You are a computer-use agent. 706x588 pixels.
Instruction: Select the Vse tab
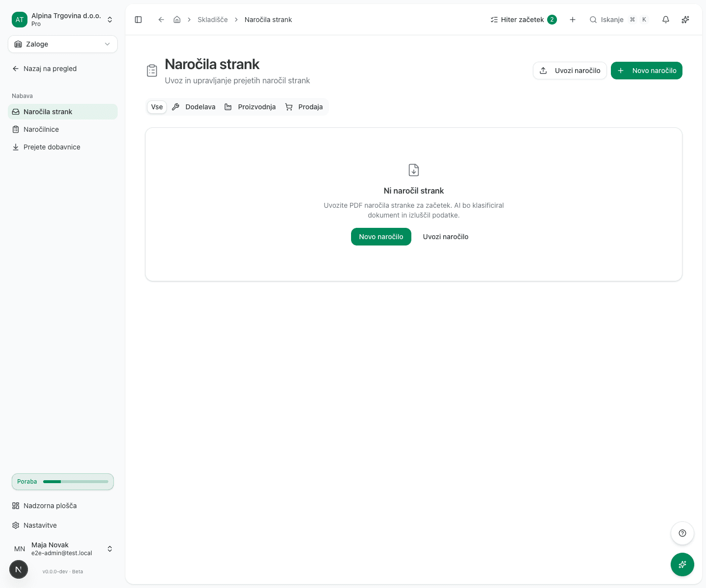(157, 107)
